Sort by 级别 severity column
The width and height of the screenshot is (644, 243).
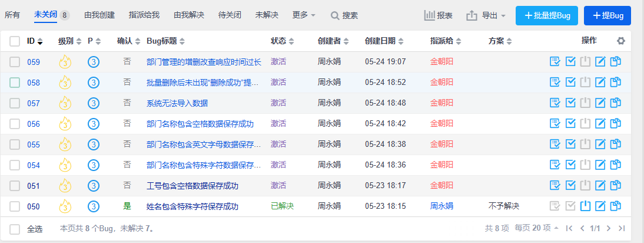tap(70, 41)
